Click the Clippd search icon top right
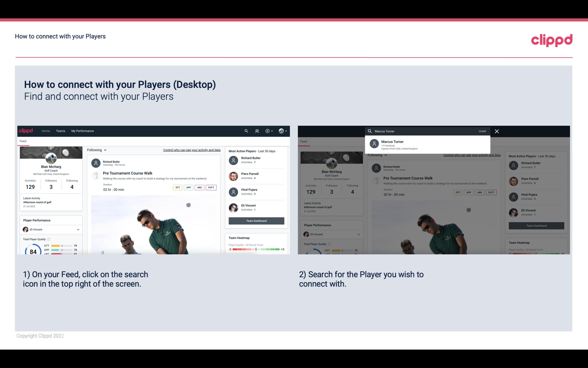The image size is (588, 368). click(x=246, y=131)
